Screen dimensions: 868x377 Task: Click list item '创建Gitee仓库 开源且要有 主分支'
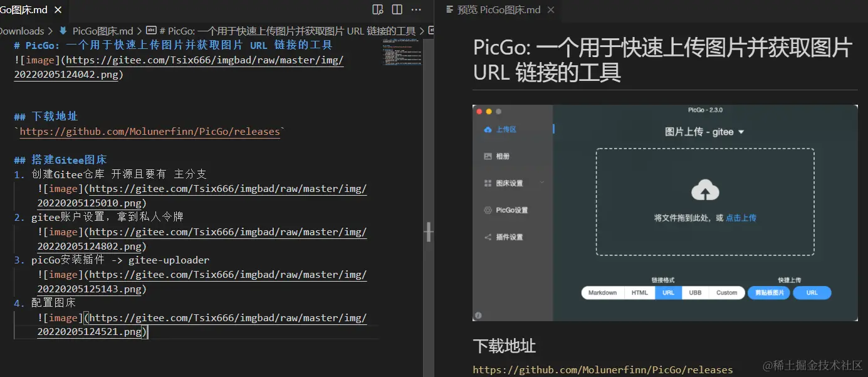[x=119, y=174]
